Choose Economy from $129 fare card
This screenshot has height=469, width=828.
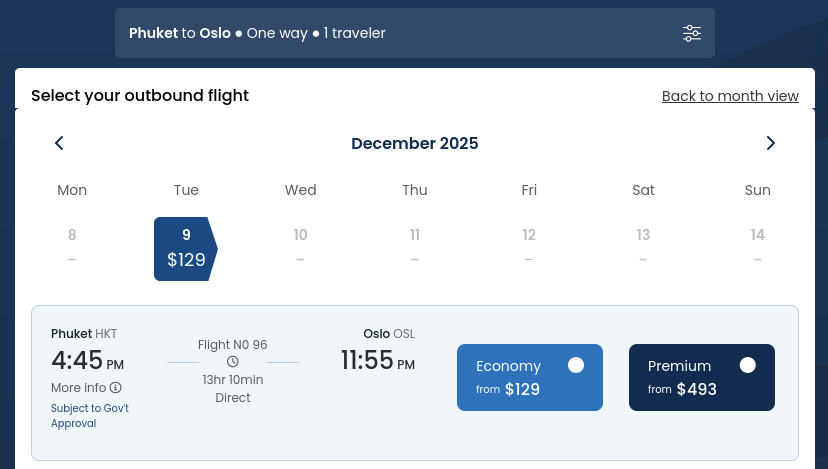click(530, 378)
